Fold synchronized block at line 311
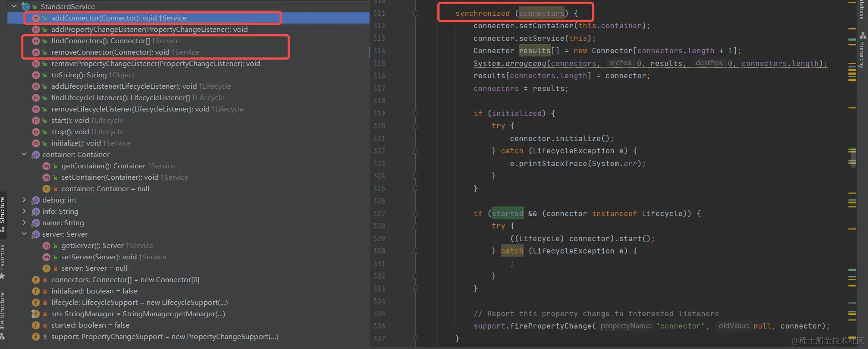Screen dimensions: 868x349 pyautogui.click(x=415, y=14)
